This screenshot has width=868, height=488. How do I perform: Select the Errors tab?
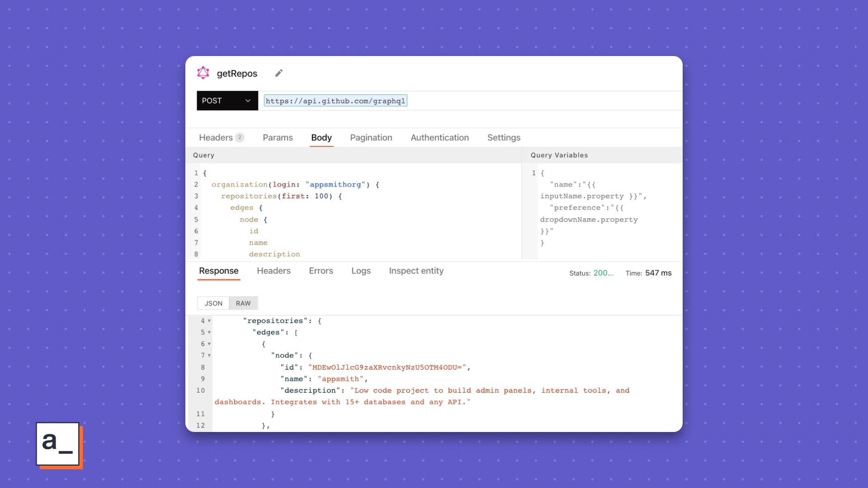click(321, 271)
